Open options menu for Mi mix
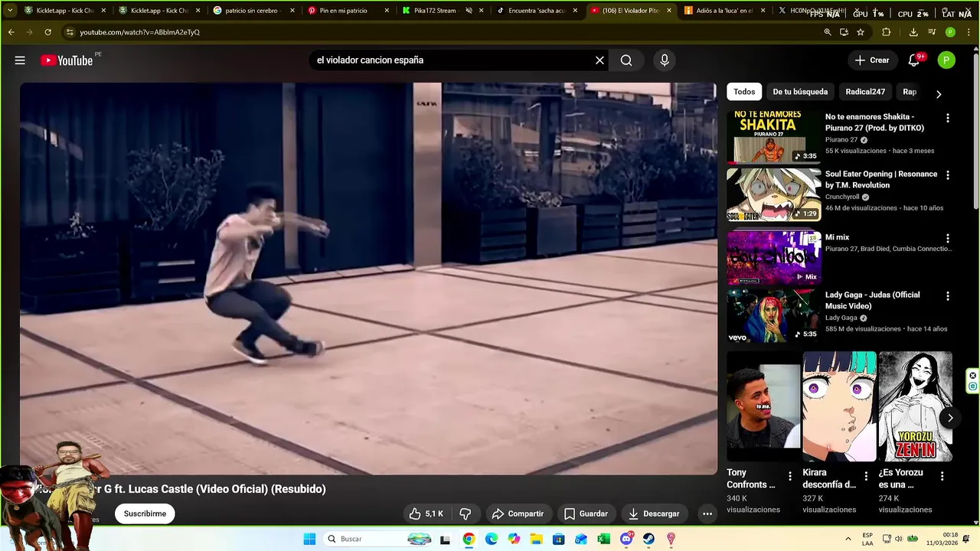This screenshot has height=551, width=980. pyautogui.click(x=948, y=238)
